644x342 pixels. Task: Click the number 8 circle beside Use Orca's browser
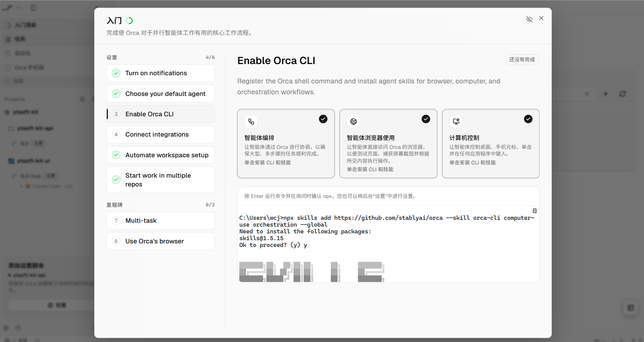(116, 241)
